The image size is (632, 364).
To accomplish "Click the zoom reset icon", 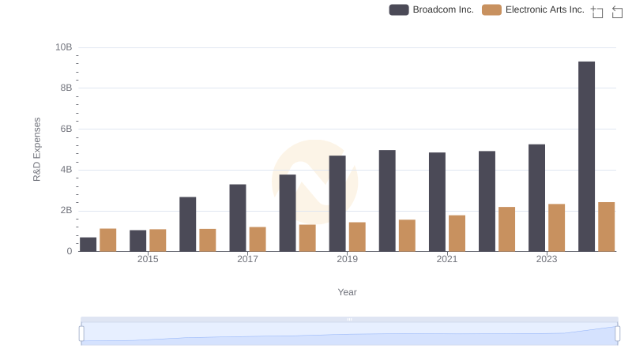I will point(617,12).
